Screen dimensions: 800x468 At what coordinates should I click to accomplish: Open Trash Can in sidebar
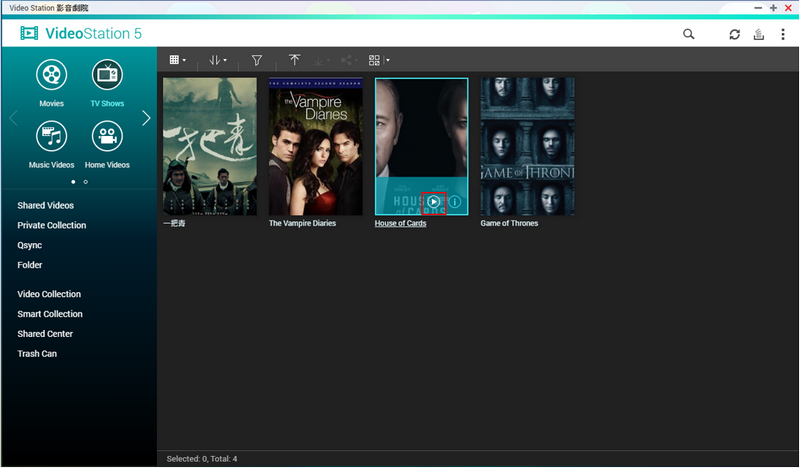tap(37, 354)
